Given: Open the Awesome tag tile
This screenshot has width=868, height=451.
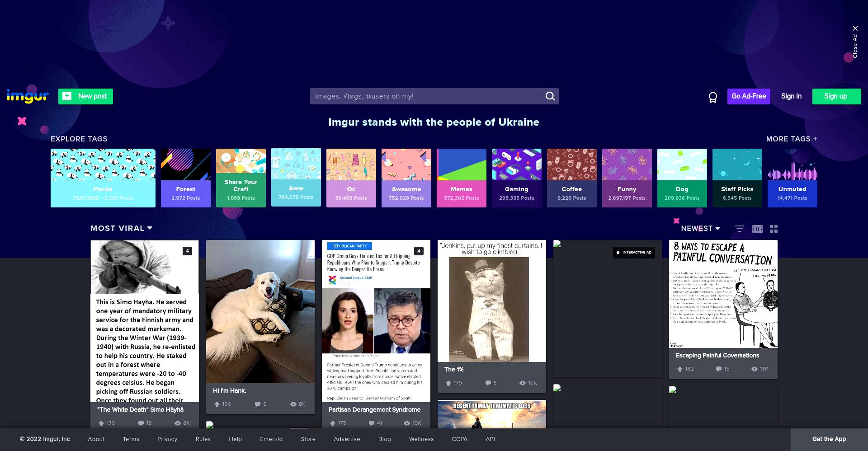Looking at the screenshot, I should coord(406,178).
